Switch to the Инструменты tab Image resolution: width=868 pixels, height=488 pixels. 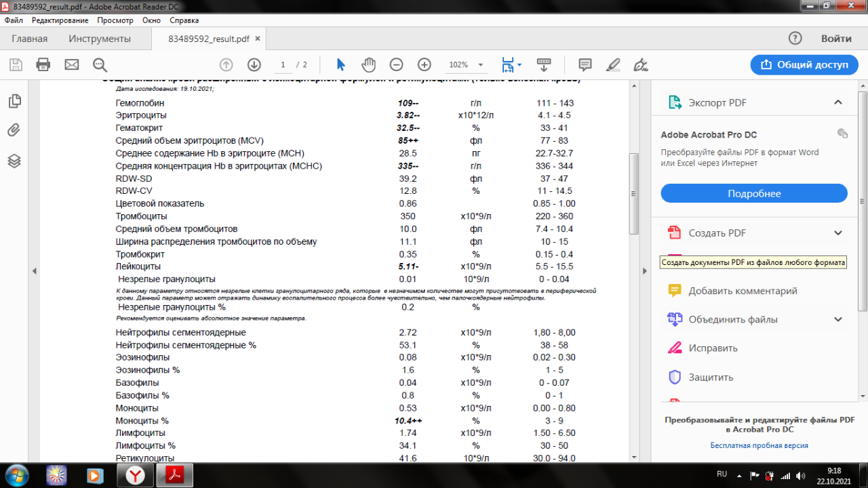tap(100, 39)
